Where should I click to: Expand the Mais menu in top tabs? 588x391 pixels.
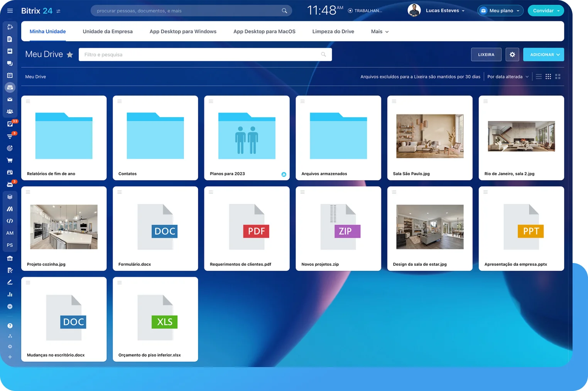click(380, 32)
